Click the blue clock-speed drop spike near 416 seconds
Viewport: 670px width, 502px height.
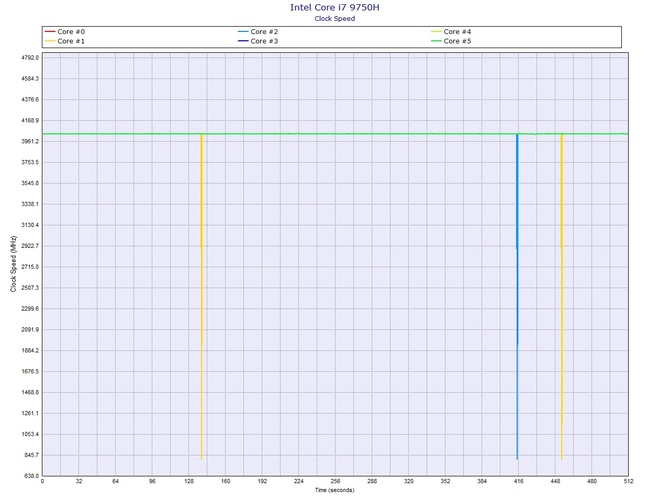coord(517,297)
